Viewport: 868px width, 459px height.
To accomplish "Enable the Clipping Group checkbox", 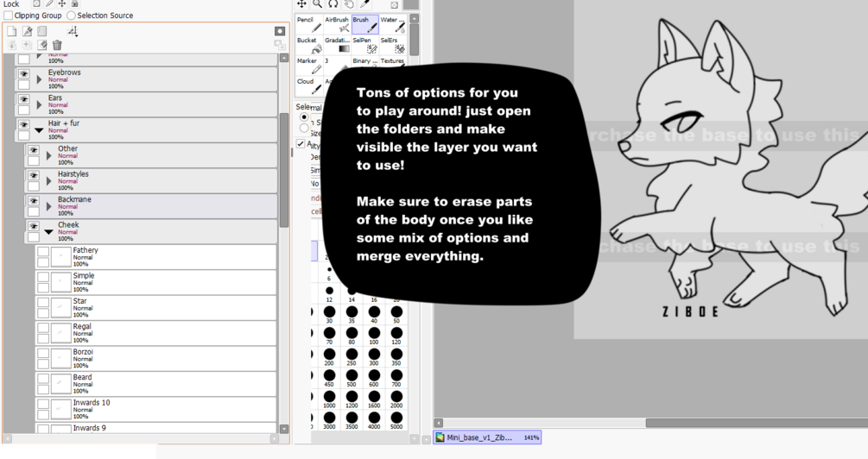I will (9, 16).
